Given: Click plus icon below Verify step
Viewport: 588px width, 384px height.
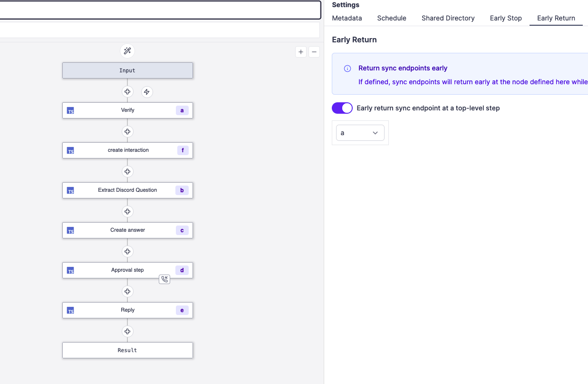Looking at the screenshot, I should click(127, 131).
